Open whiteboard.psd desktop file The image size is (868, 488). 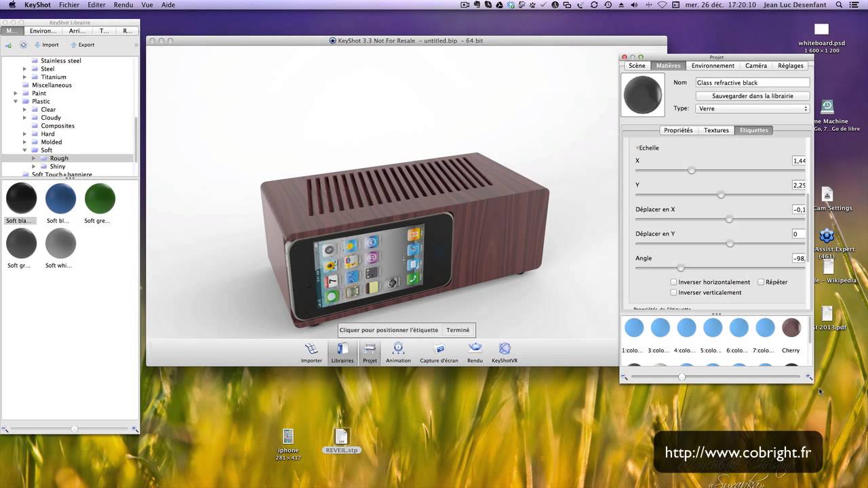coord(821,29)
